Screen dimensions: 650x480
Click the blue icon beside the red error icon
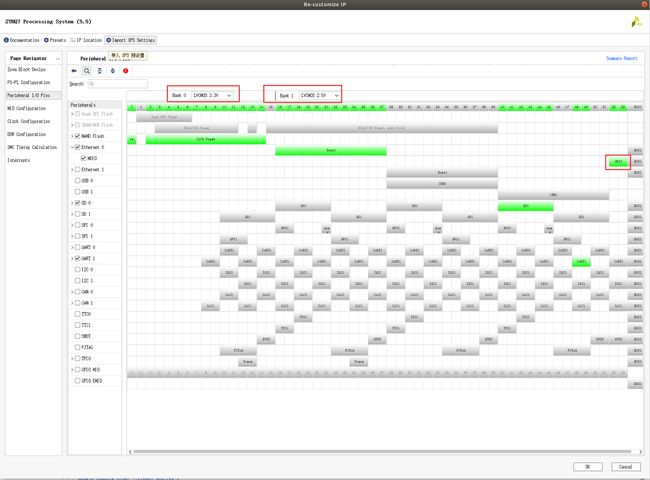click(112, 71)
